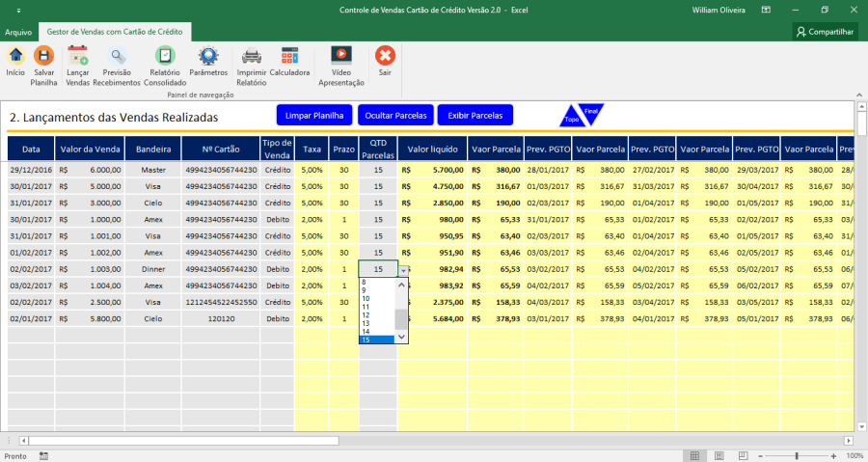868x462 pixels.
Task: Click dropdown list scroll up arrow
Action: 401,285
